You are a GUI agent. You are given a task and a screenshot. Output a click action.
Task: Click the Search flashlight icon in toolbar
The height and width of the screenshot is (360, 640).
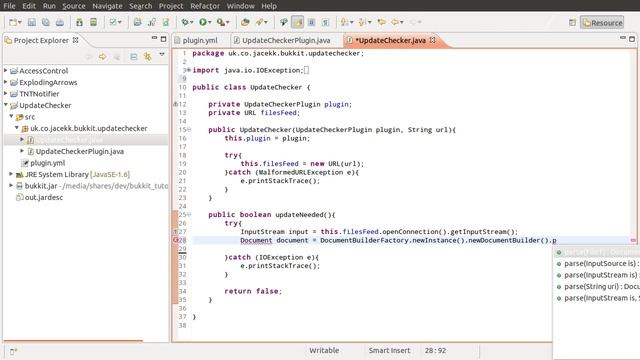coord(259,22)
